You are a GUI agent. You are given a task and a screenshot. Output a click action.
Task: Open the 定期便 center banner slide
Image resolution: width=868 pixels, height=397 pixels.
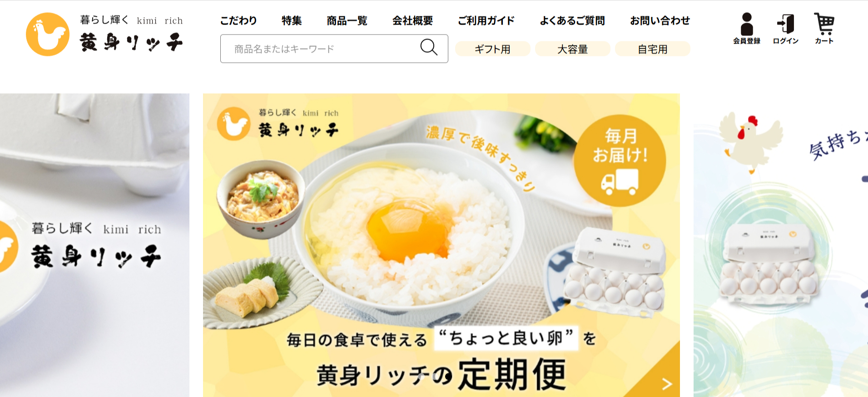pos(441,245)
